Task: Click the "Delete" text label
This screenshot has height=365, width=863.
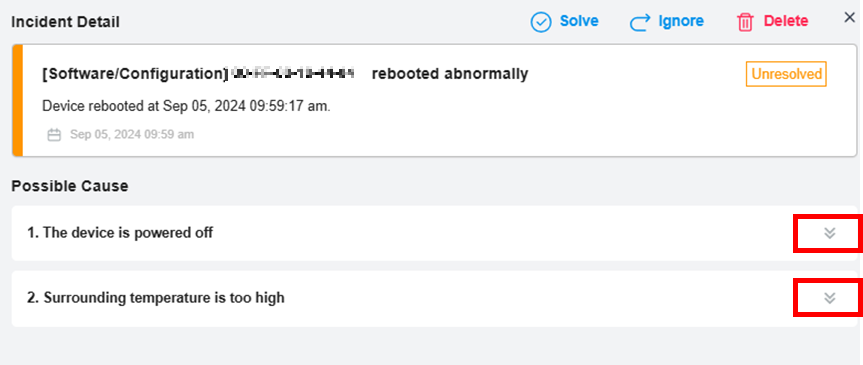Action: point(786,21)
